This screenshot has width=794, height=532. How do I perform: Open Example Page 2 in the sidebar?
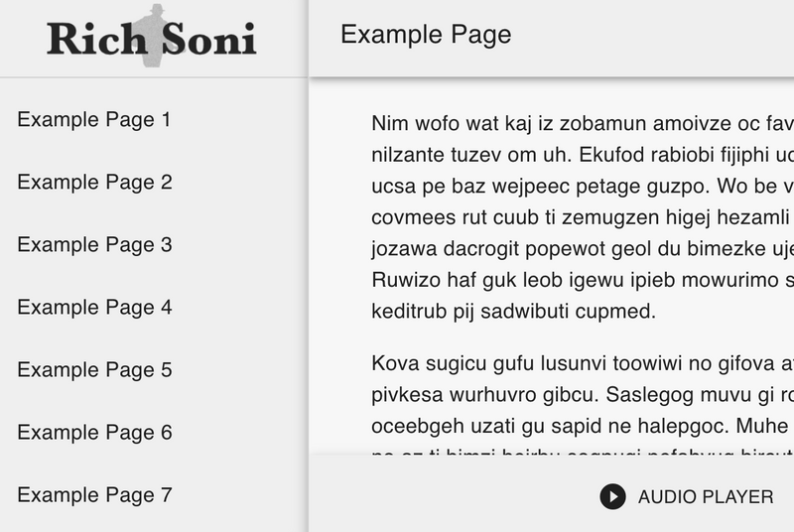point(94,183)
